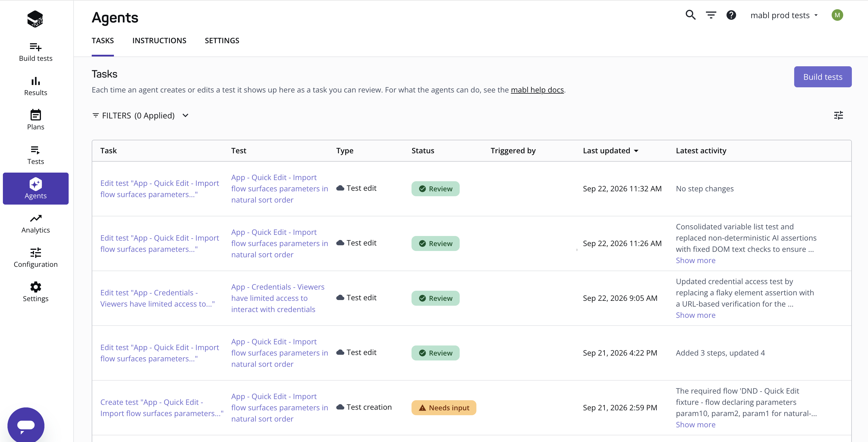Open Build tests in the sidebar

point(35,52)
